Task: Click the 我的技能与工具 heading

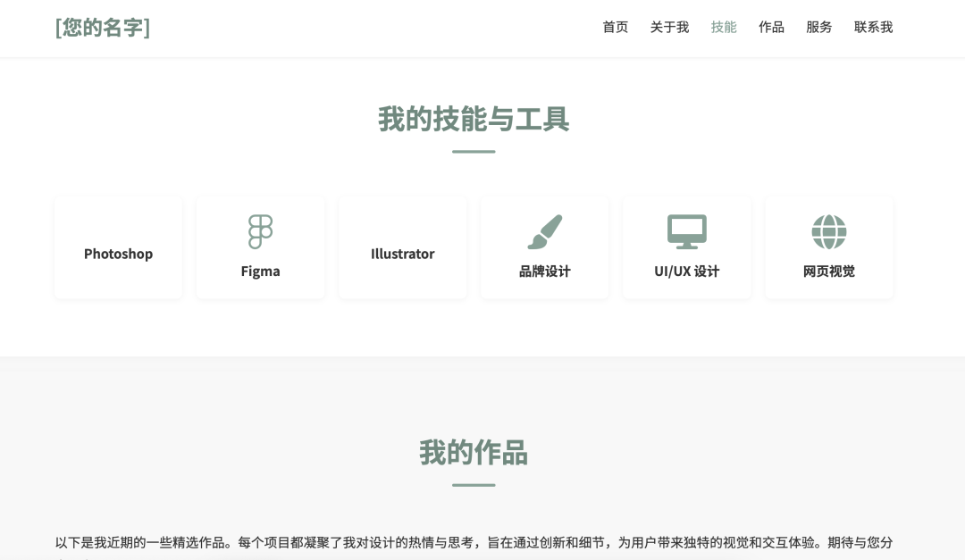Action: point(473,120)
